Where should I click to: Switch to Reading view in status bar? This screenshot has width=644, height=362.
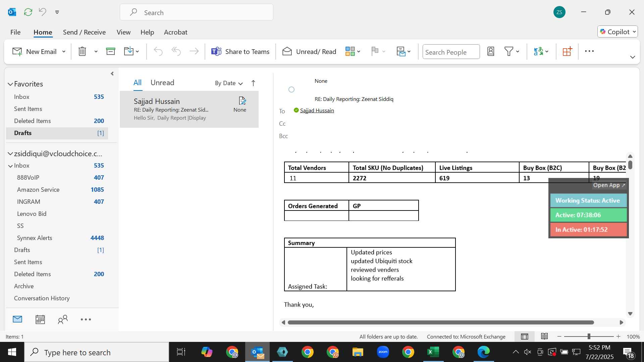(544, 336)
